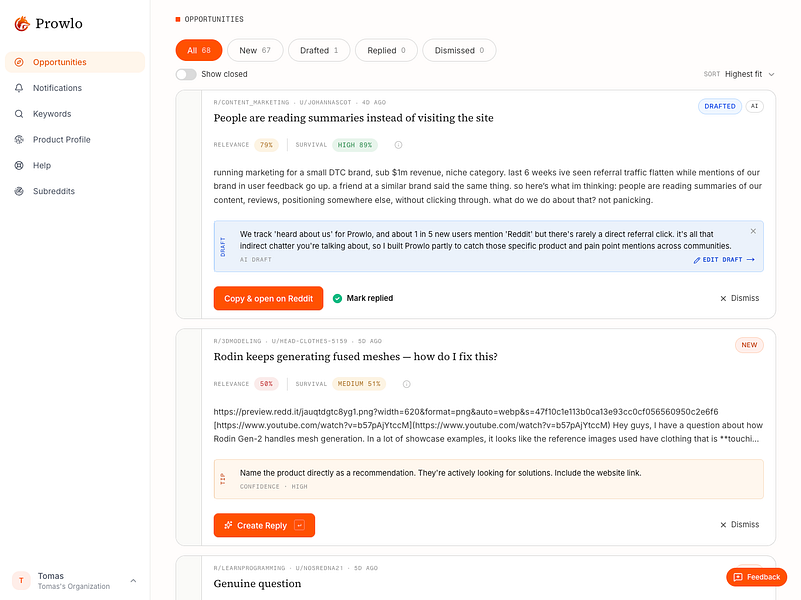Click the Prowlo fox logo icon

click(22, 23)
